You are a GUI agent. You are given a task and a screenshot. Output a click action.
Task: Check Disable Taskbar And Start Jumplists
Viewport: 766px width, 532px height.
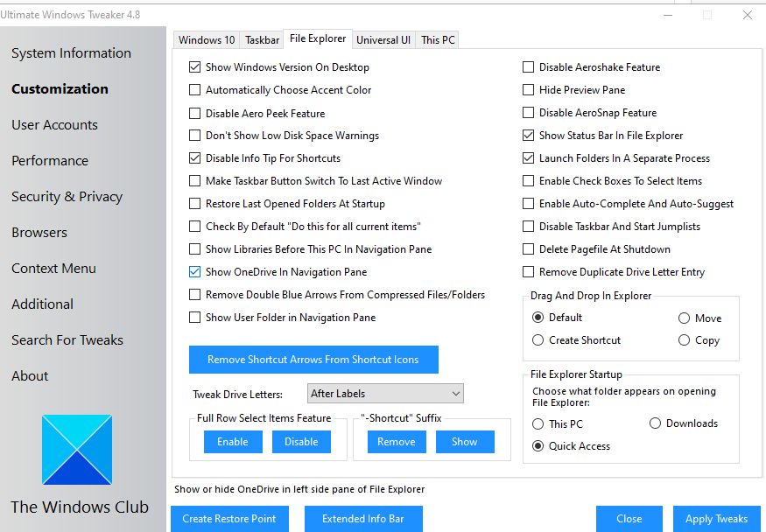click(528, 227)
